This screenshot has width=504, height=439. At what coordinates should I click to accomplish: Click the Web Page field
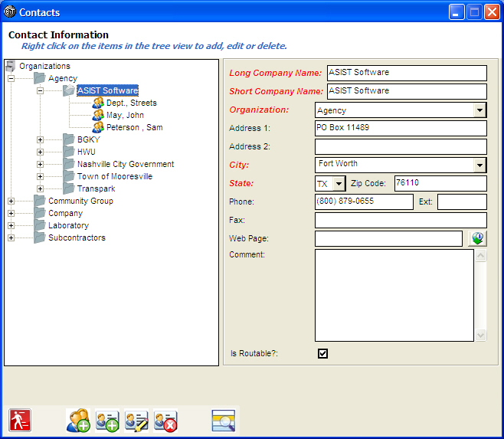pos(388,238)
